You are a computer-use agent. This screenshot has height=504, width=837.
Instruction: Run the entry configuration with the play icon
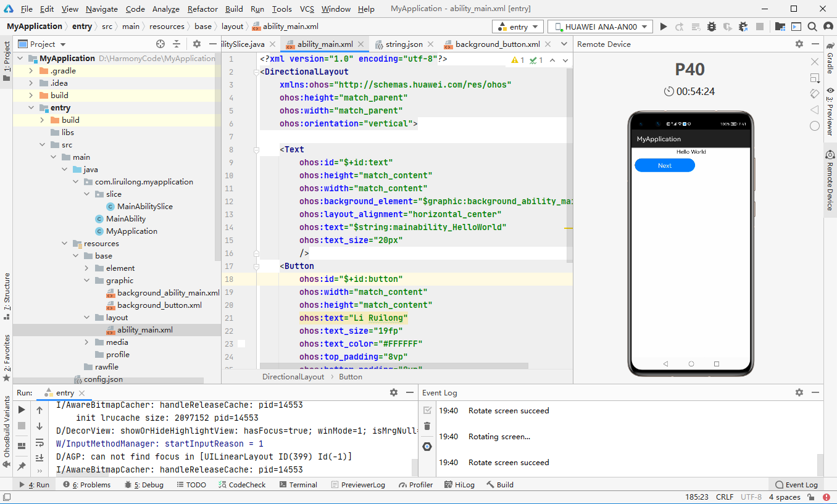point(664,27)
